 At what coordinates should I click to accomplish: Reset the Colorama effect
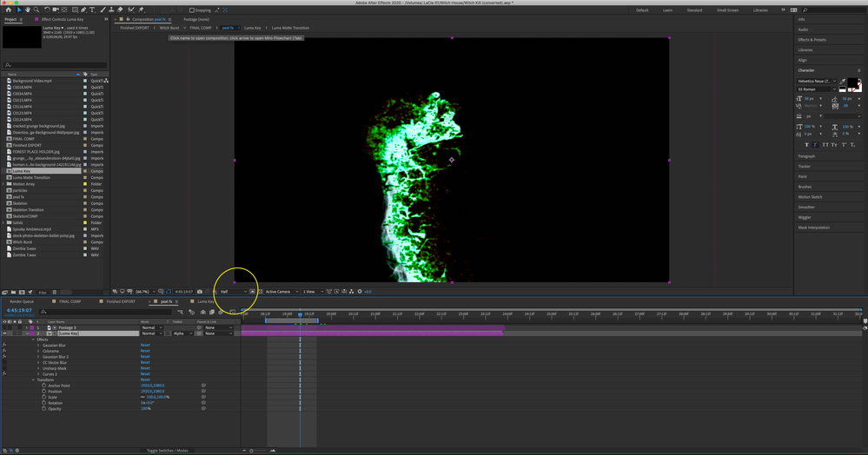(x=145, y=351)
